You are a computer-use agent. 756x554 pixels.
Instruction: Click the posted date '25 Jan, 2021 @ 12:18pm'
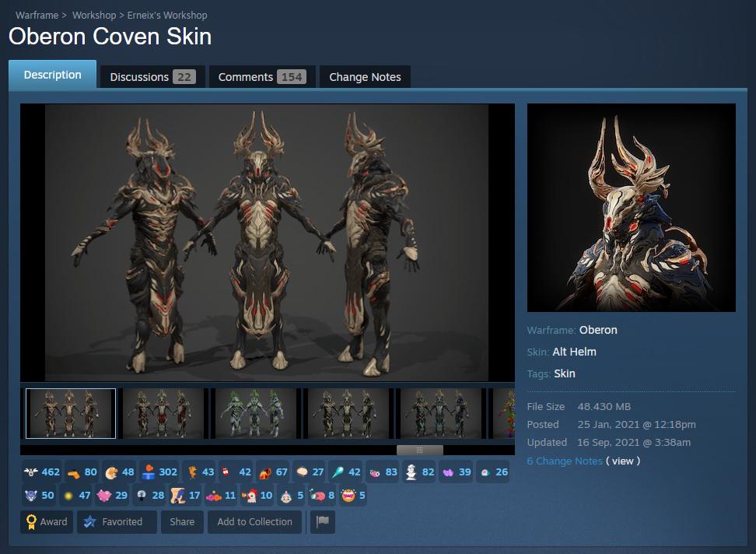click(636, 424)
